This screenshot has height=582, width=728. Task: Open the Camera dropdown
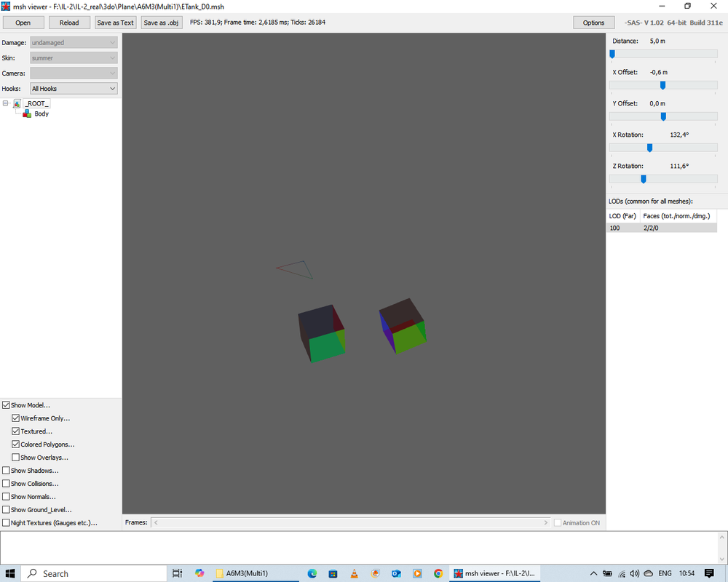tap(74, 73)
